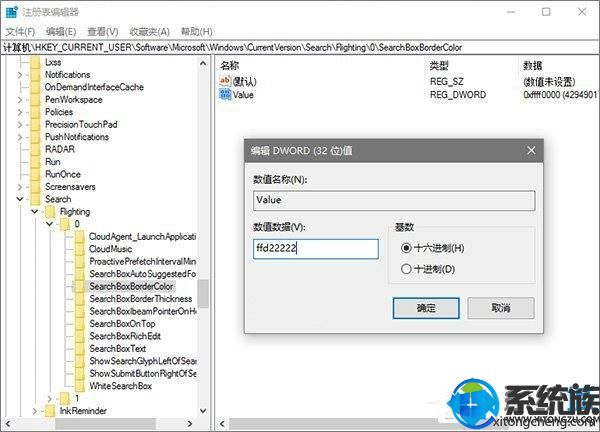This screenshot has height=432, width=600.
Task: Click the RunOnce folder icon
Action: click(x=36, y=174)
